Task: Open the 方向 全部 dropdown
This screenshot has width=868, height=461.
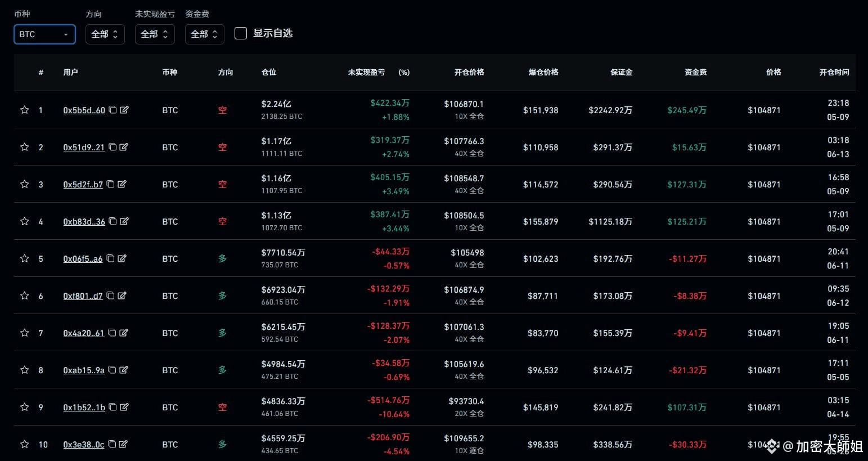Action: (x=105, y=34)
